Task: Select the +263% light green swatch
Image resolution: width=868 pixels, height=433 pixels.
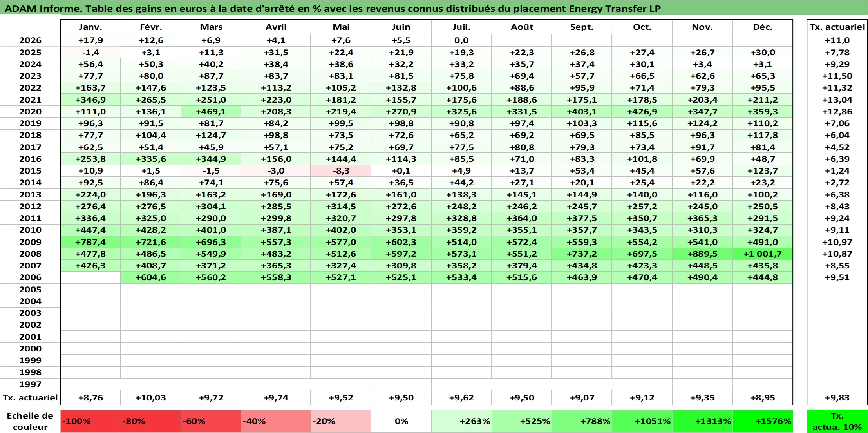Action: point(461,421)
